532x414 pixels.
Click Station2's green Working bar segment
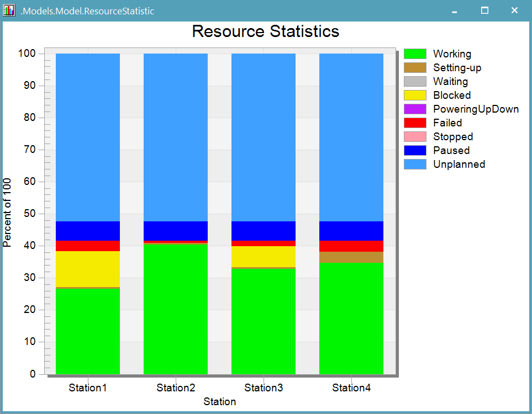(176, 308)
